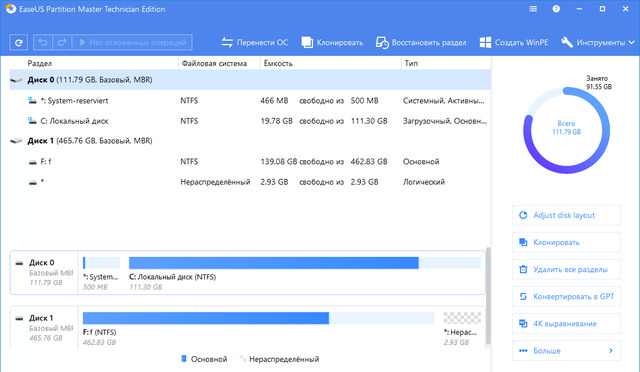Click the partition icon beside System-reserviert
This screenshot has width=640, height=372.
pyautogui.click(x=32, y=100)
